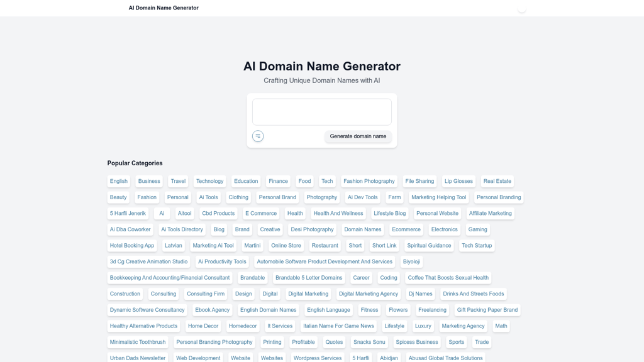Screen dimensions: 644x362
Task: Click the Gift Packing Paper Brand category
Action: (487, 309)
